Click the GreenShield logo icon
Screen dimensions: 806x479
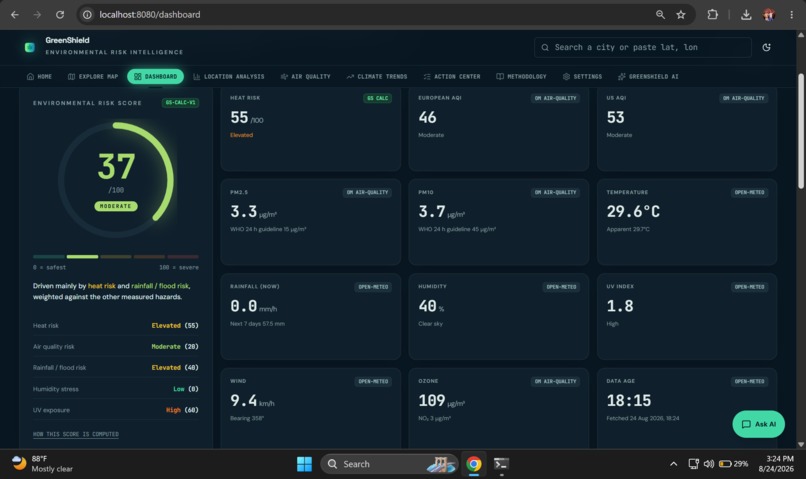pos(30,47)
